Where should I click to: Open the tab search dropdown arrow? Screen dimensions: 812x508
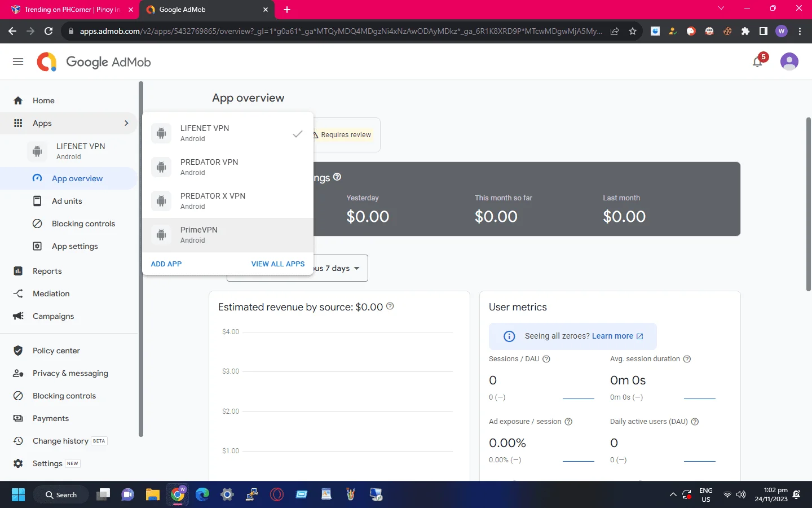(x=721, y=8)
